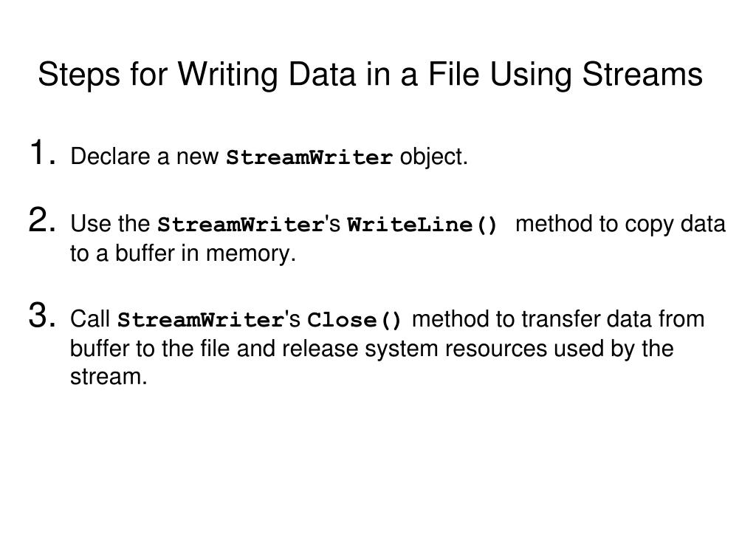Click 'buffer to the file and release' text
Image resolution: width=756 pixels, height=546 pixels.
click(x=214, y=348)
